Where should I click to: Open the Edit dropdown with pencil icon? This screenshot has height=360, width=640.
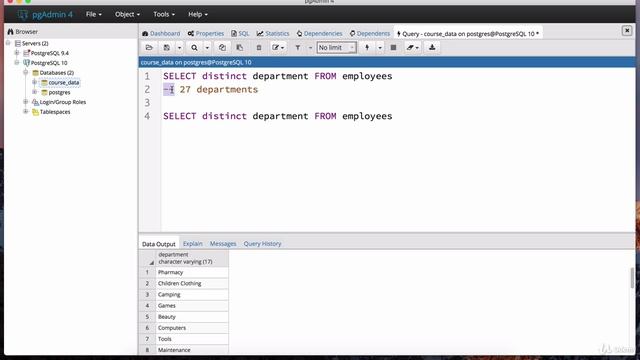[x=278, y=48]
